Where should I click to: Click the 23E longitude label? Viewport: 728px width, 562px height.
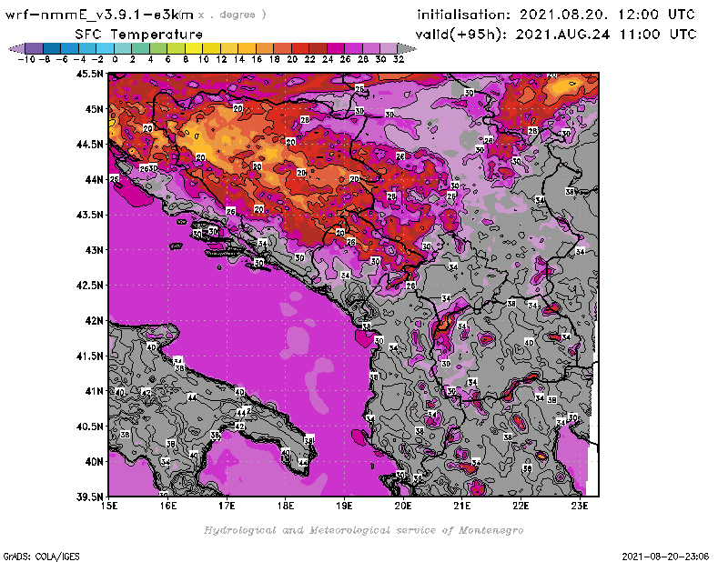pos(580,506)
